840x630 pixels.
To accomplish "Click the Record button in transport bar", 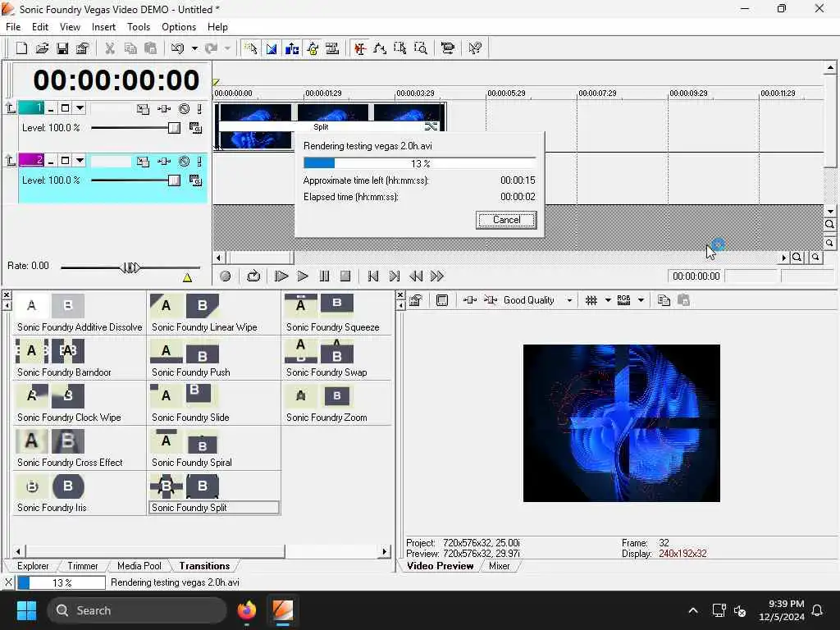I will pyautogui.click(x=226, y=276).
